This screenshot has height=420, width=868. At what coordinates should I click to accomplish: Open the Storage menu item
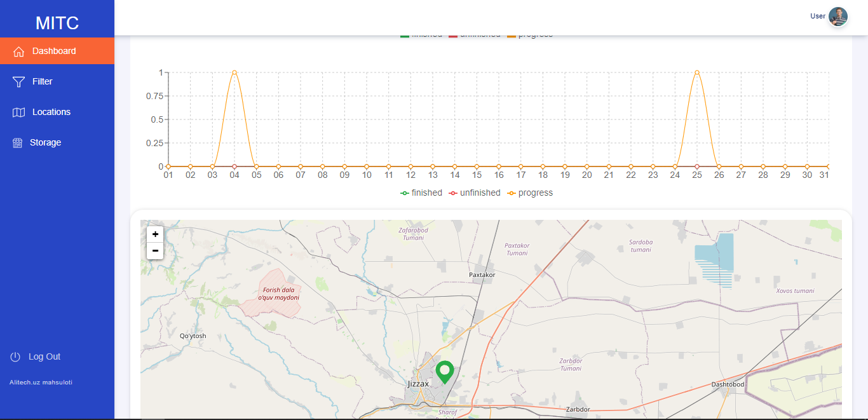tap(46, 142)
